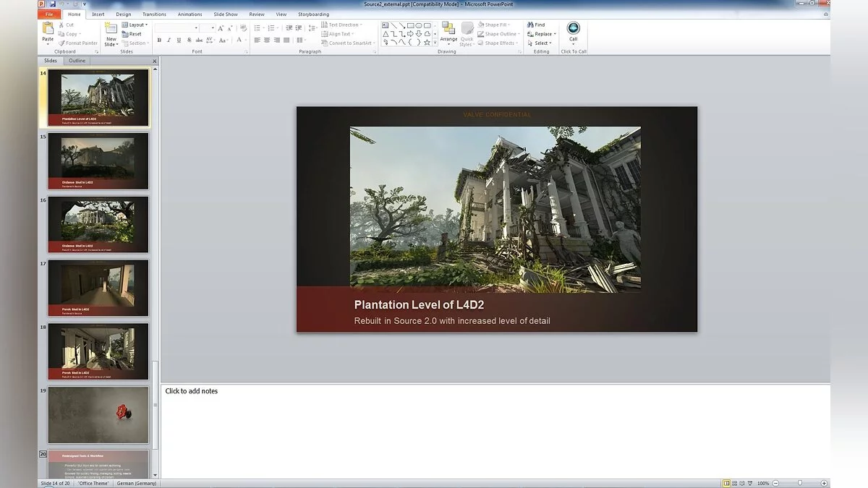
Task: Expand the shapes gallery More arrow
Action: tap(435, 43)
